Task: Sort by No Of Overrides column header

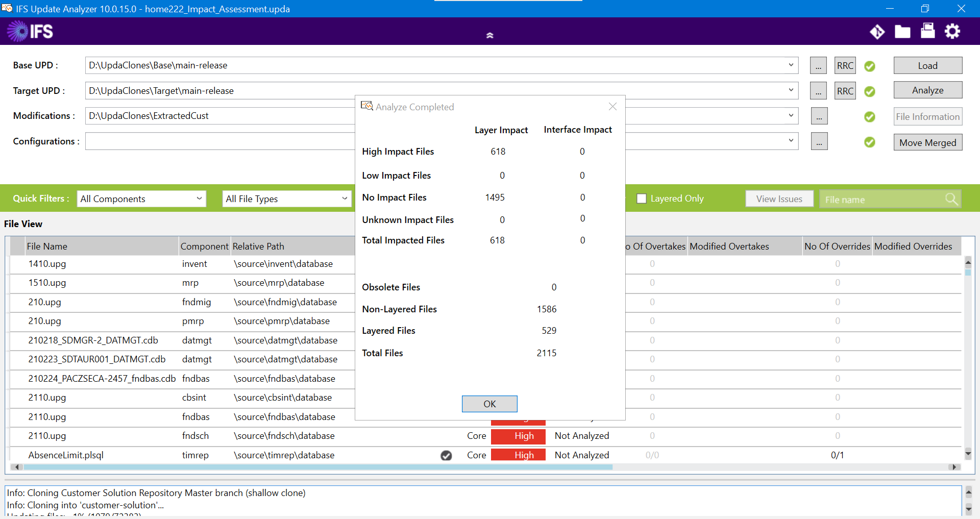Action: [837, 246]
